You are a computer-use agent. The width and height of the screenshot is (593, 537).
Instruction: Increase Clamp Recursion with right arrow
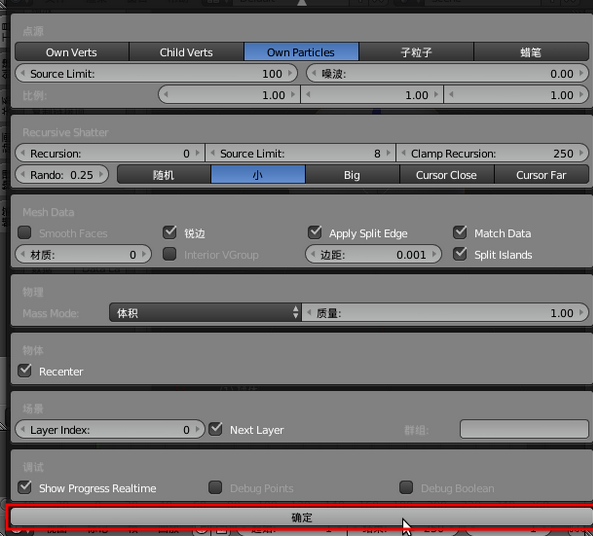[x=581, y=154]
